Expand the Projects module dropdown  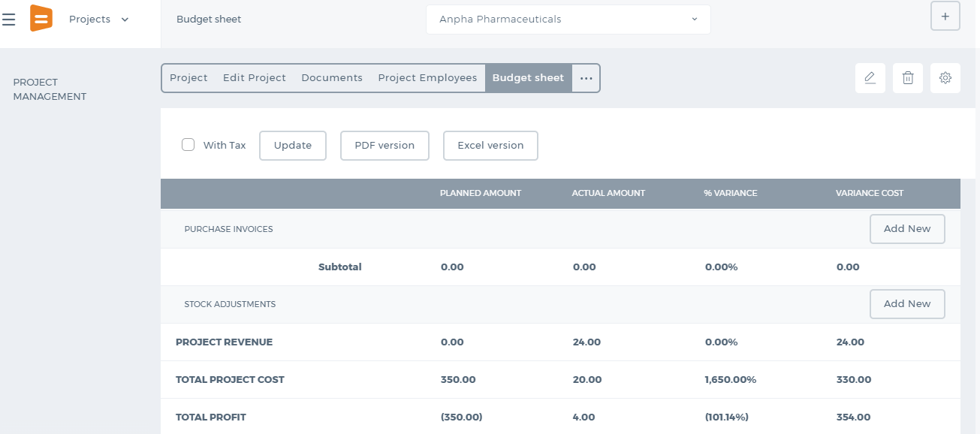[99, 20]
